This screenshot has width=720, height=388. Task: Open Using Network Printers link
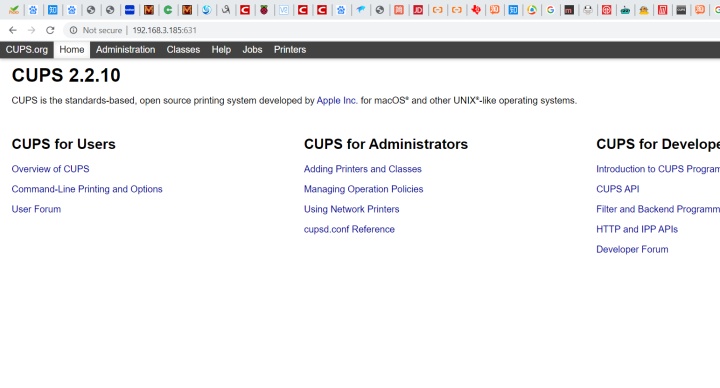[351, 209]
